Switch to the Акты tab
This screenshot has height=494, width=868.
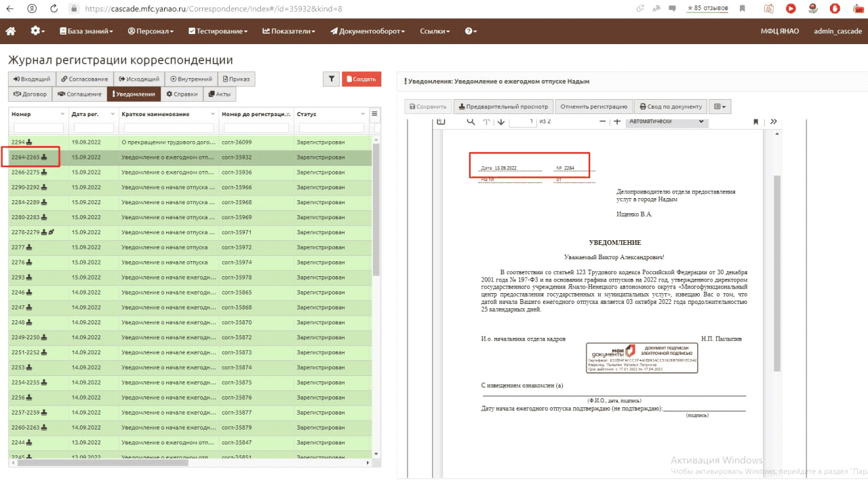tap(219, 94)
